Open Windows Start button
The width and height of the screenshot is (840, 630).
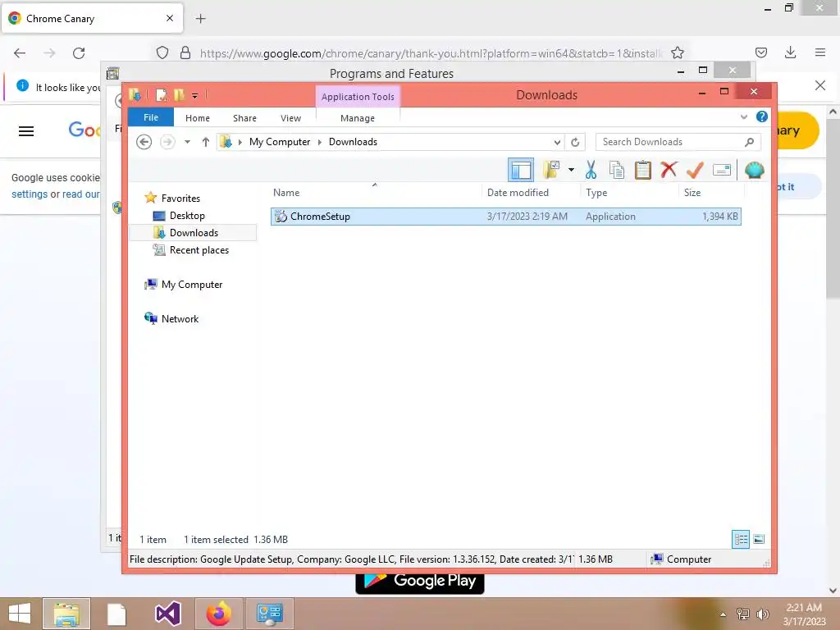20,614
